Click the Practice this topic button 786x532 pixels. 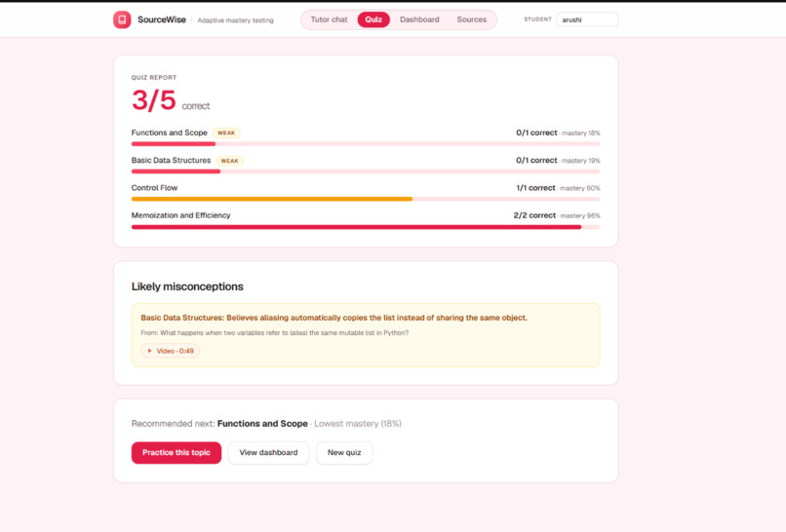coord(177,452)
